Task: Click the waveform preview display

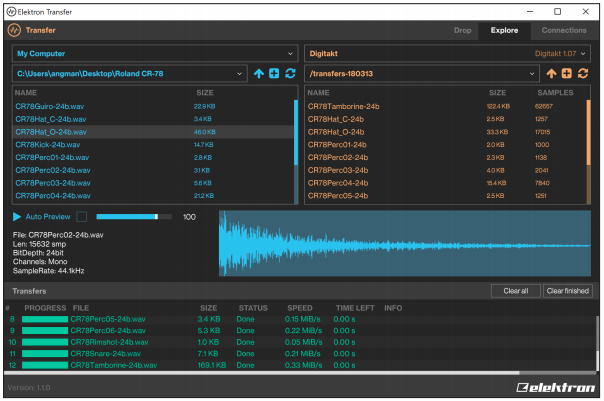Action: click(405, 243)
